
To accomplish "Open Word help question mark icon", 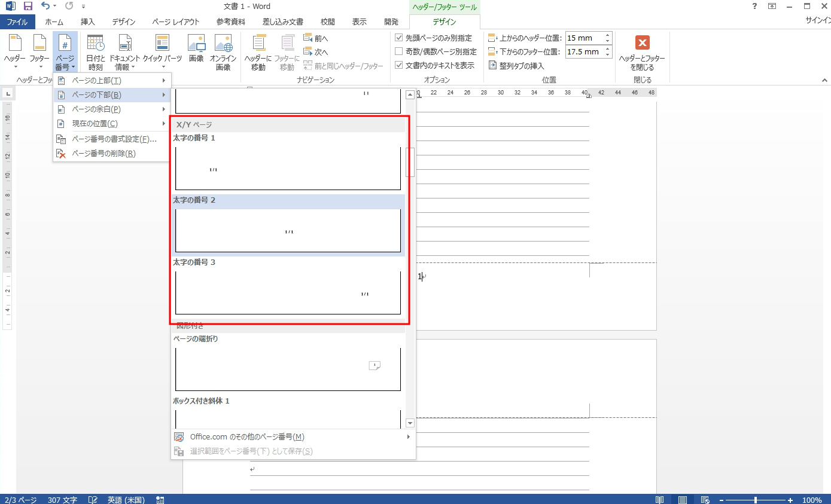I will [754, 6].
